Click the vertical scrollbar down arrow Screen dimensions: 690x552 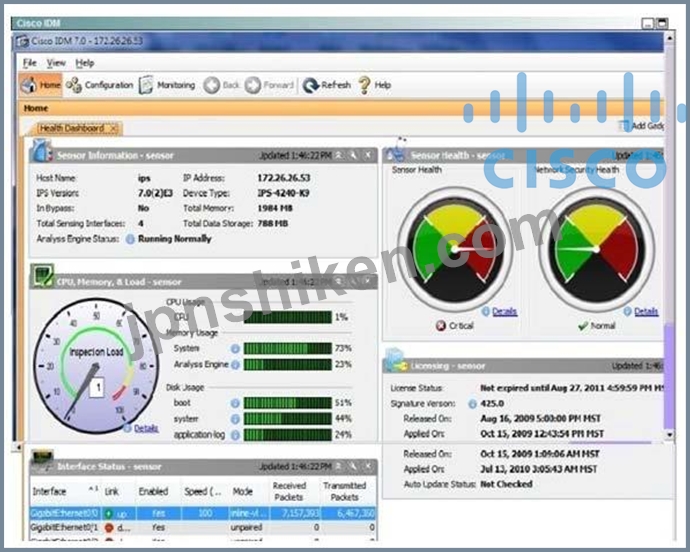tap(669, 435)
